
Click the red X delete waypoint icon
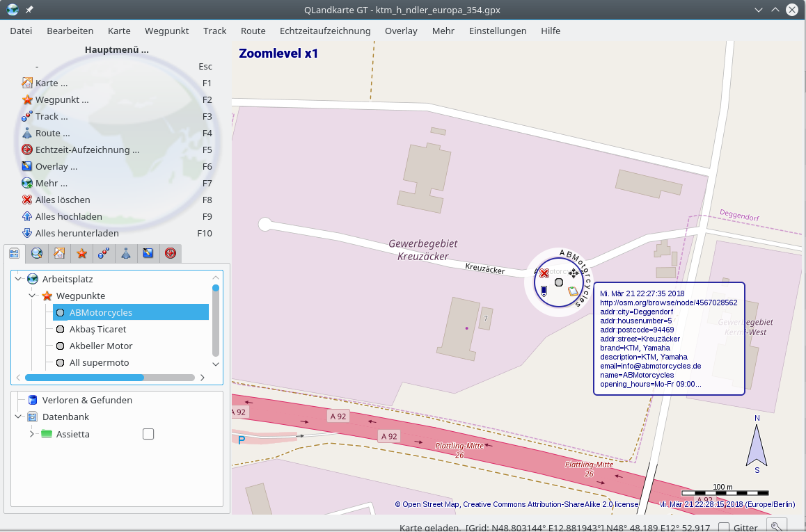(544, 273)
